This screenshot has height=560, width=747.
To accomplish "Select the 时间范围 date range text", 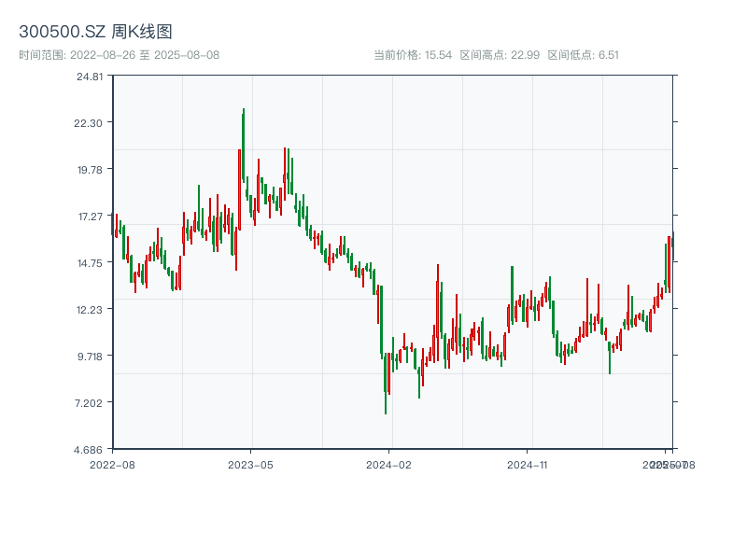I will coord(119,55).
